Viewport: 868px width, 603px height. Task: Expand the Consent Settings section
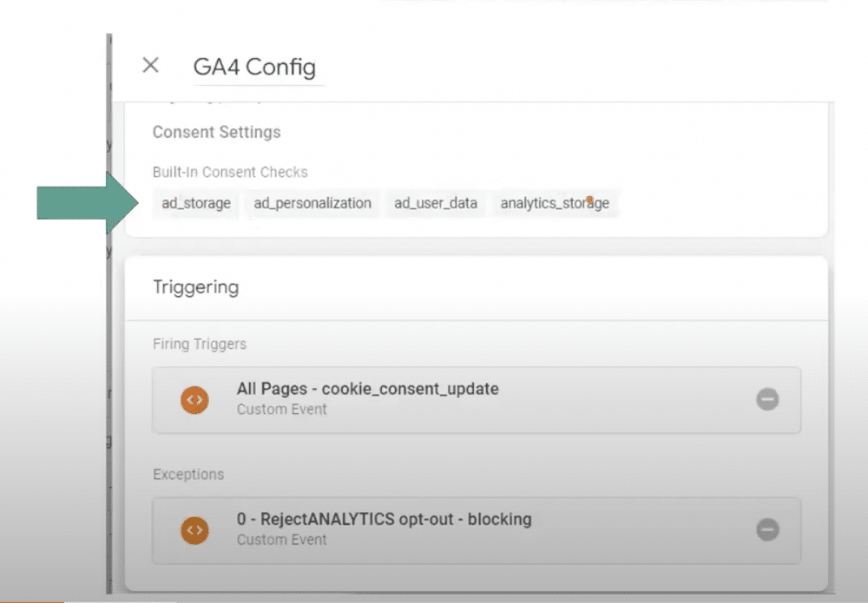pos(216,132)
